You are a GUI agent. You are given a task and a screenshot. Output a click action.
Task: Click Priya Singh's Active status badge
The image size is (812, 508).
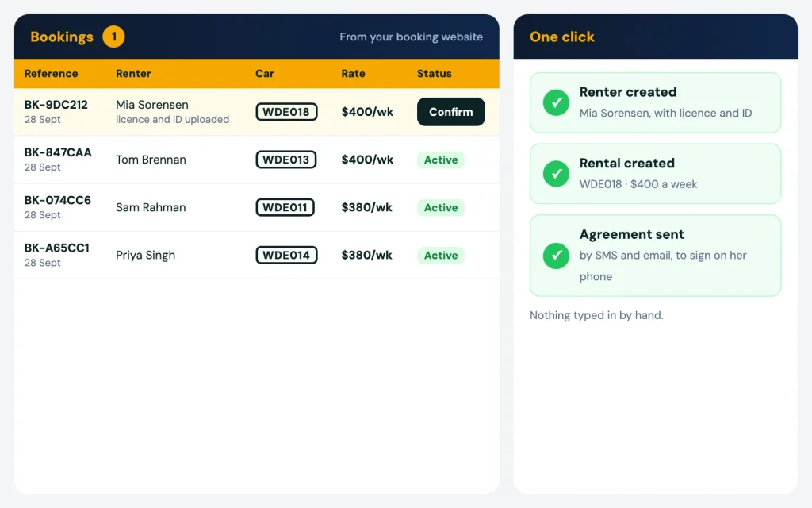pos(441,255)
